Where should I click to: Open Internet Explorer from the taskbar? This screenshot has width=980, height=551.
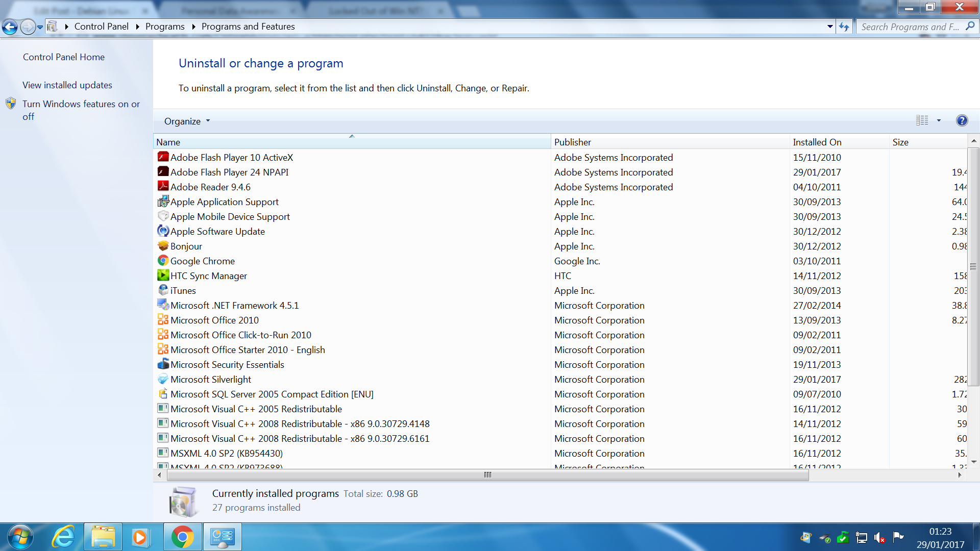[x=63, y=537]
